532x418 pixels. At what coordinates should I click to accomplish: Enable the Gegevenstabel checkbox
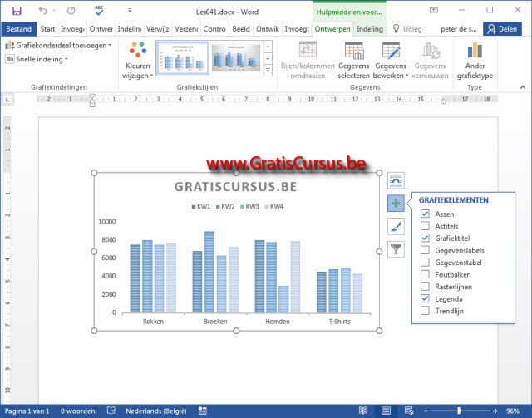tap(425, 262)
